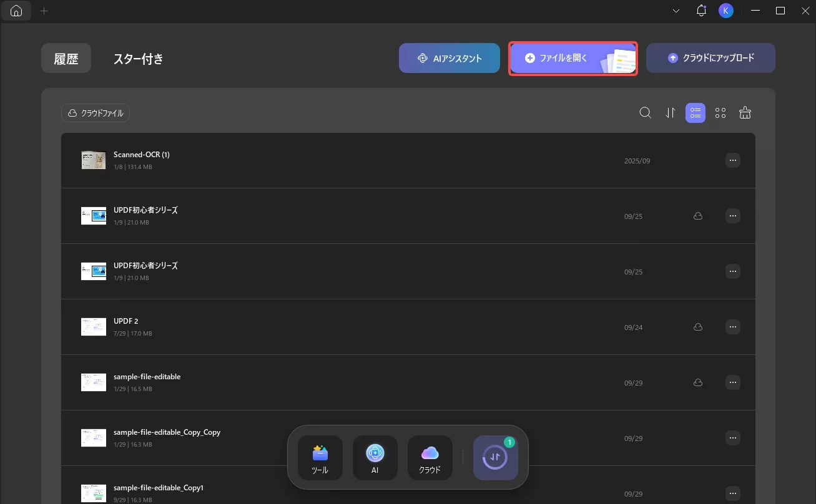Open the K account avatar

pyautogui.click(x=725, y=11)
